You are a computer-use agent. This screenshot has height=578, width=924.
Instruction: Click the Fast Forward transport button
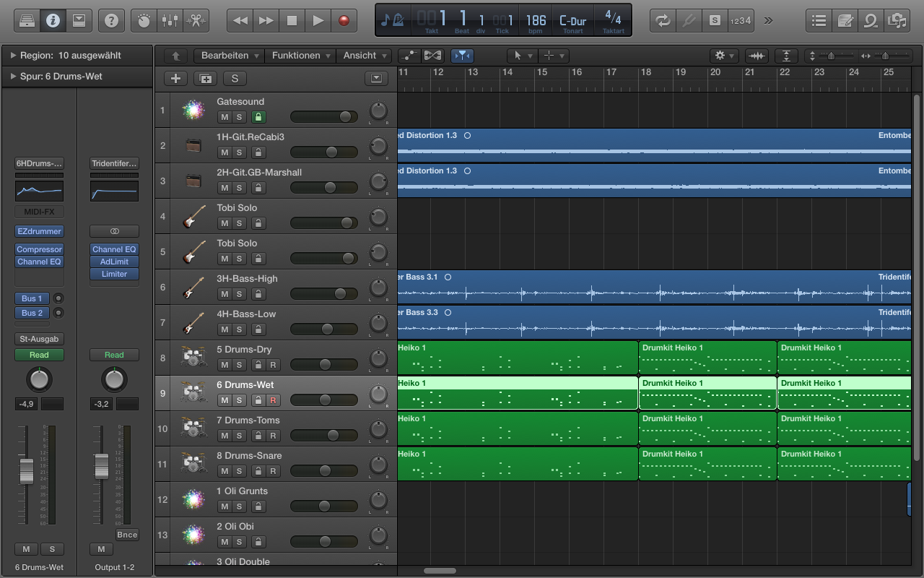point(266,20)
